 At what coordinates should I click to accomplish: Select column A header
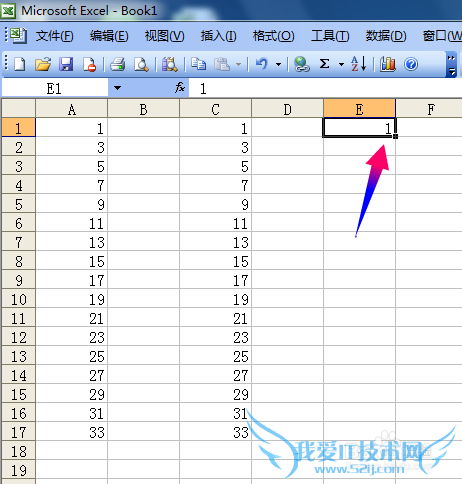pyautogui.click(x=72, y=109)
